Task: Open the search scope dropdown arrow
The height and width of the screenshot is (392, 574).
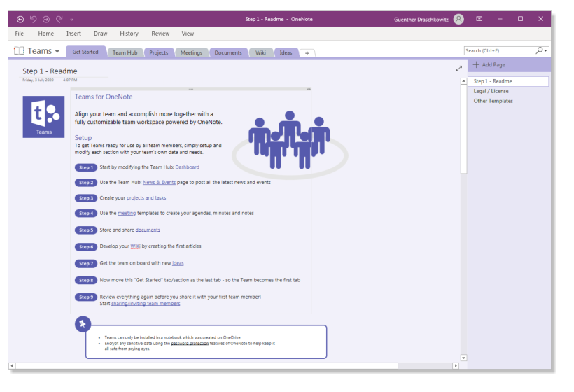Action: [546, 51]
